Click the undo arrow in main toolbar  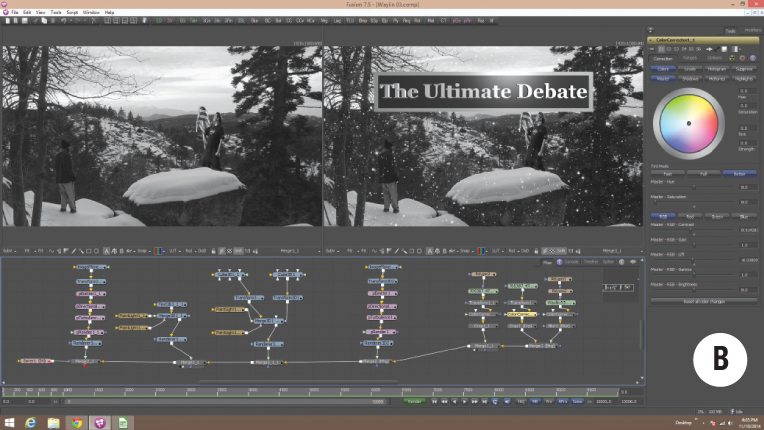63,21
